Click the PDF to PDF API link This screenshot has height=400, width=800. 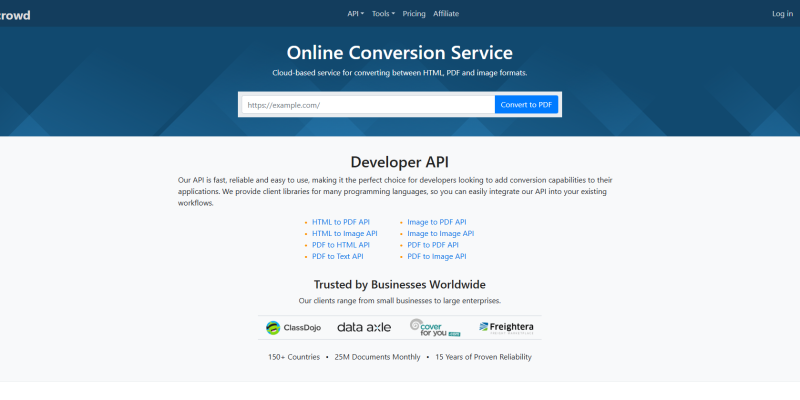click(x=432, y=245)
